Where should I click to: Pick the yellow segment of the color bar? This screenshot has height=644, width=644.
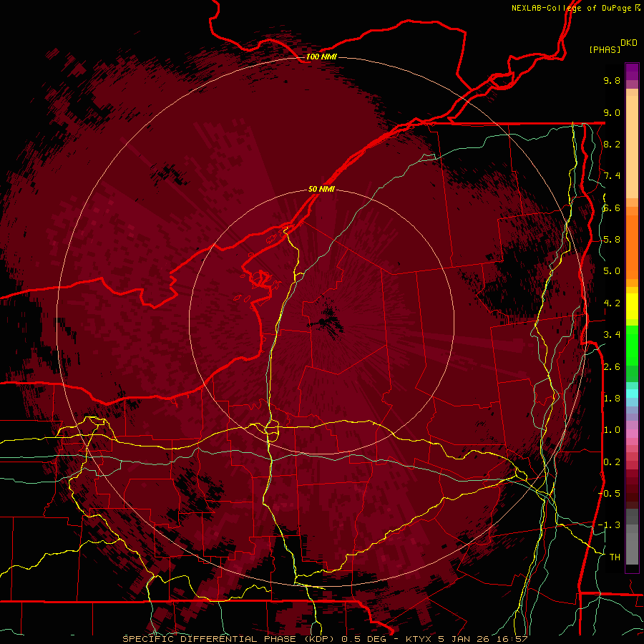pyautogui.click(x=632, y=306)
